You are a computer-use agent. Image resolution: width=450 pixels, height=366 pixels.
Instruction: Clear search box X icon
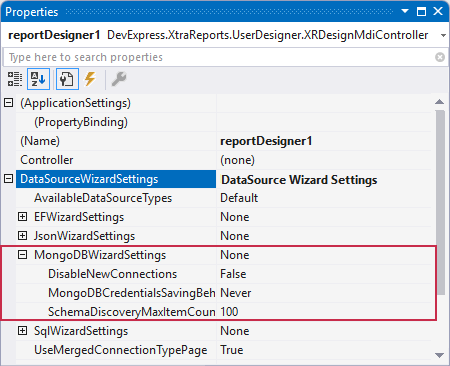440,57
